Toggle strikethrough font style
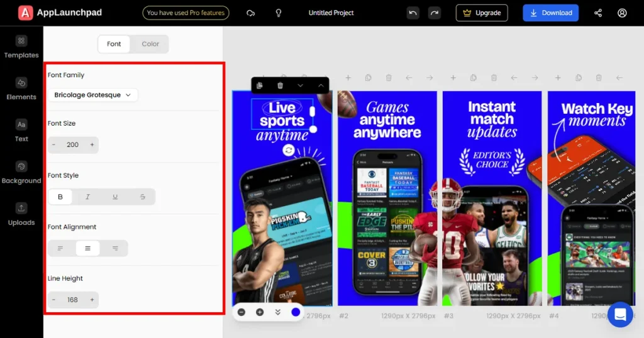The width and height of the screenshot is (644, 338). [143, 197]
